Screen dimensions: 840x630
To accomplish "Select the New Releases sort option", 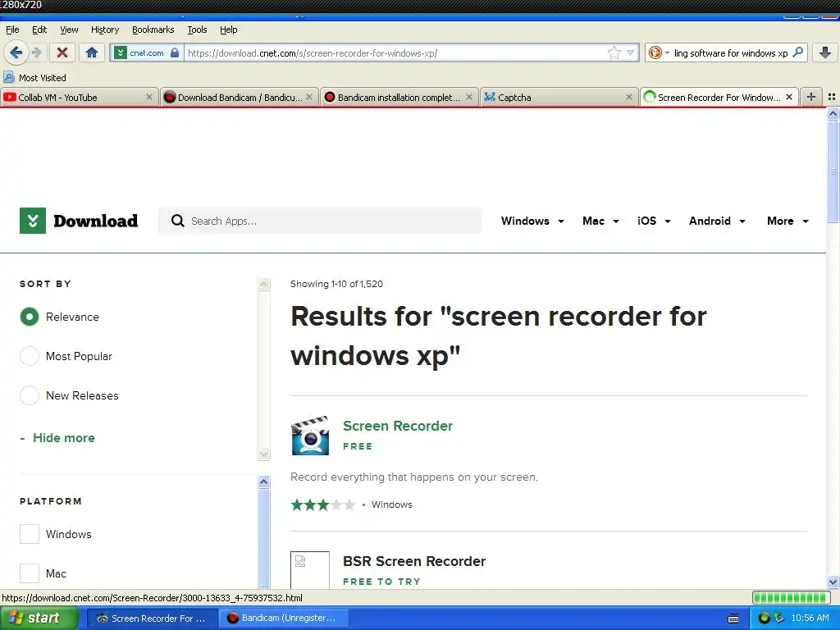I will pyautogui.click(x=30, y=395).
